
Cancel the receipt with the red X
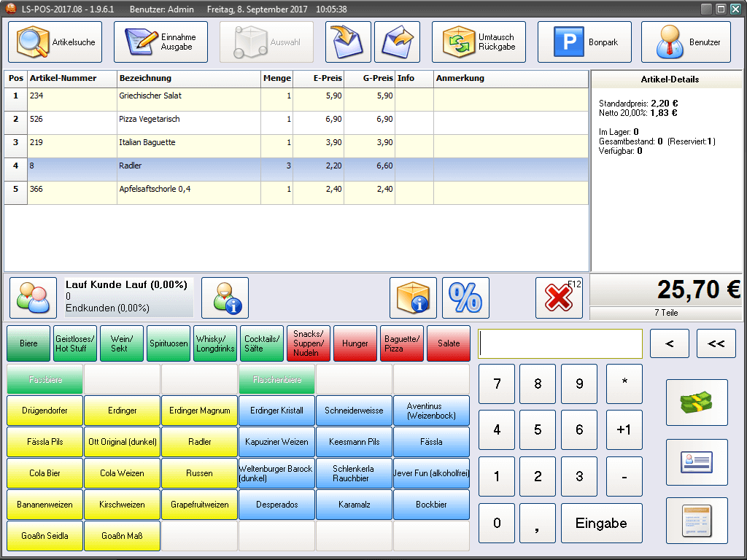pos(559,297)
